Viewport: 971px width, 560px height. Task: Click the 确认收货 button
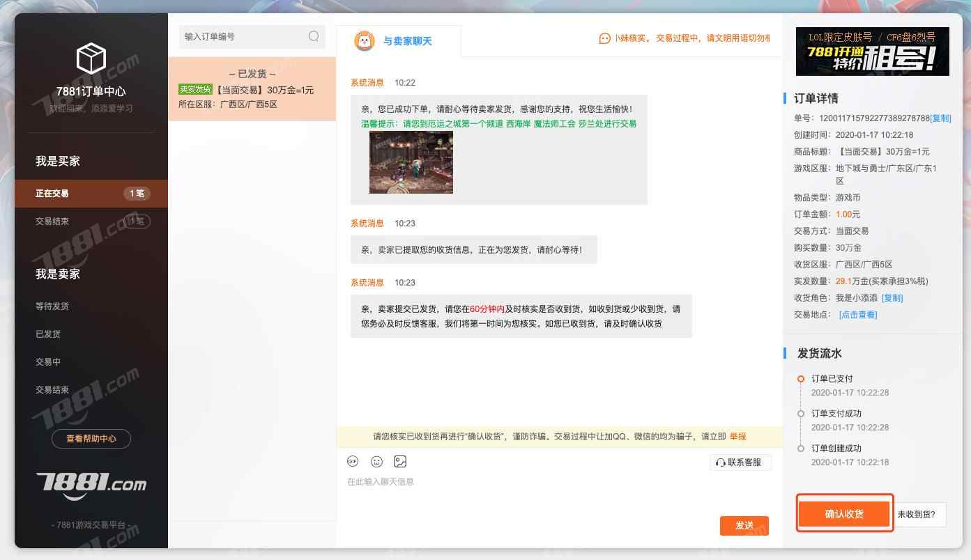844,514
